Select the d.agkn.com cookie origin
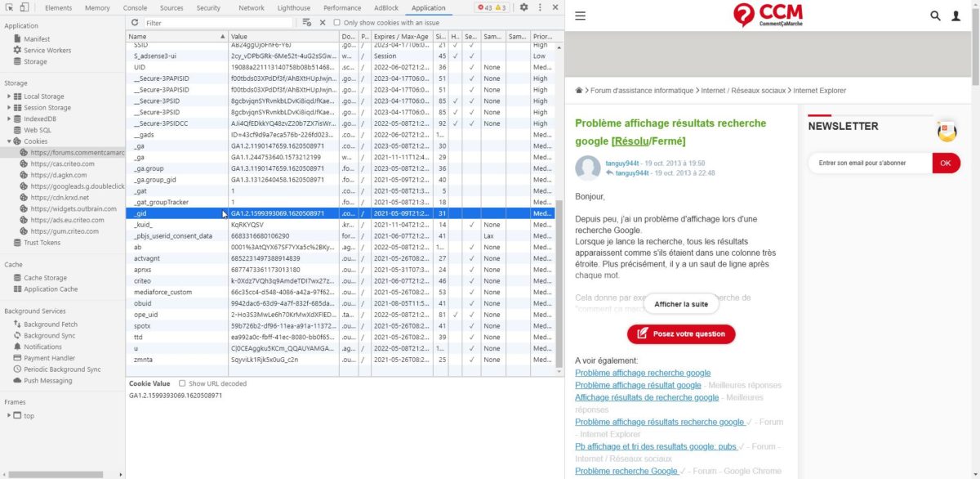 point(58,175)
